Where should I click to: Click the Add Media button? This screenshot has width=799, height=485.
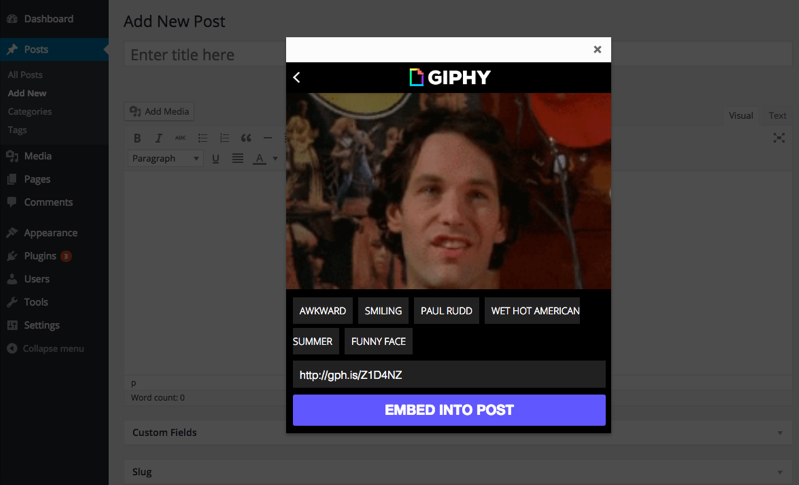click(x=159, y=112)
